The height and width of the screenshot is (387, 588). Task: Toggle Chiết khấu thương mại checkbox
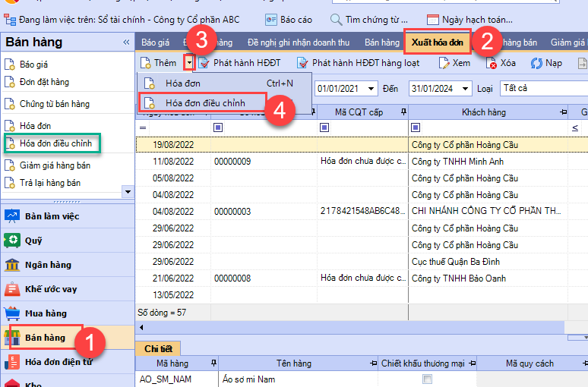428,379
